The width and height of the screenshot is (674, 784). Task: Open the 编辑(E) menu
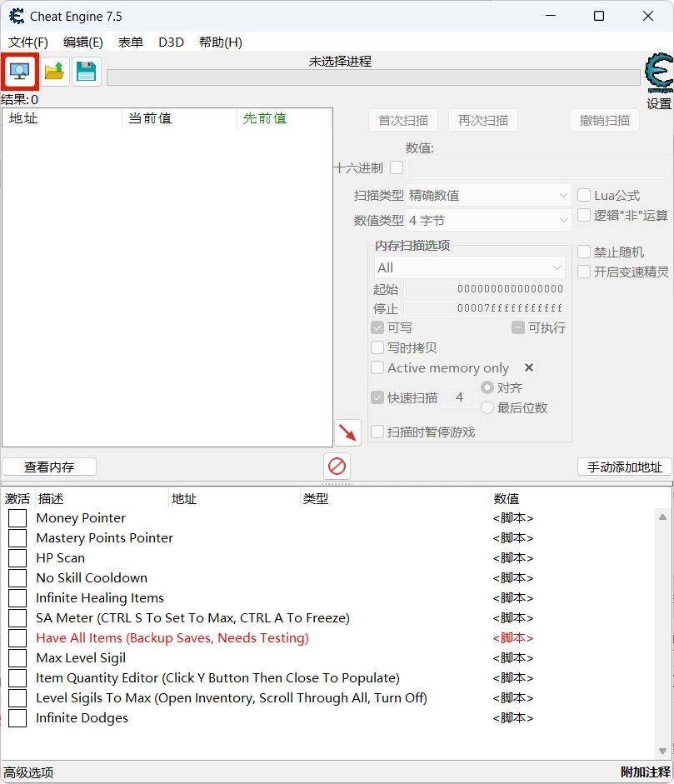point(83,42)
